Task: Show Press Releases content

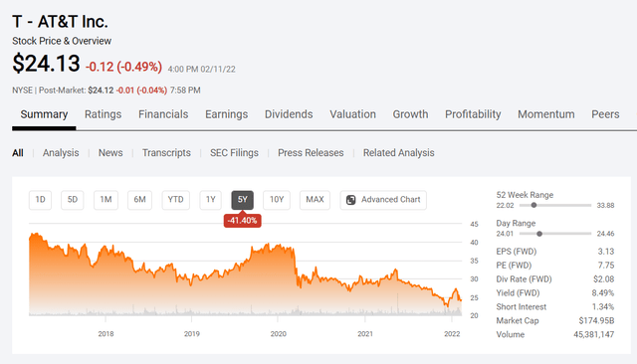Action: (x=311, y=153)
